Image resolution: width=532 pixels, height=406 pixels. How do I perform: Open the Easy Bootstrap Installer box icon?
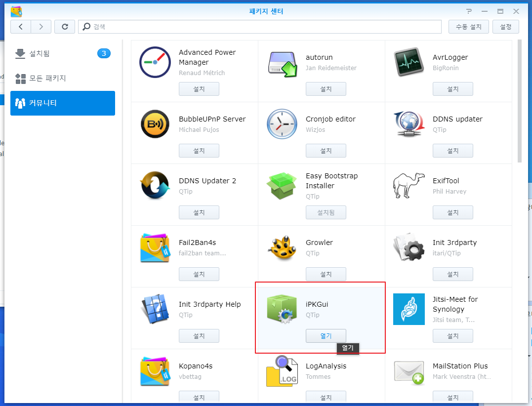281,186
